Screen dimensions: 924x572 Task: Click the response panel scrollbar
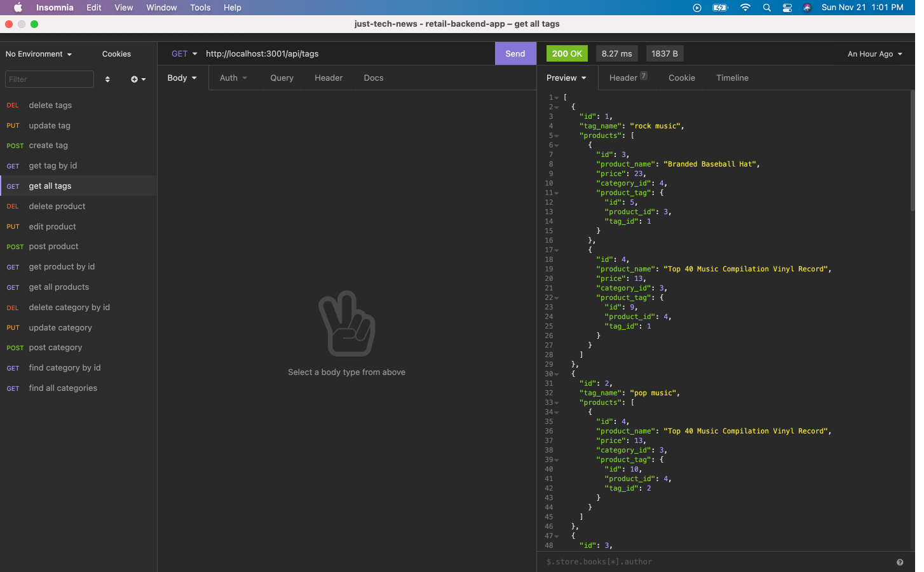pyautogui.click(x=911, y=153)
